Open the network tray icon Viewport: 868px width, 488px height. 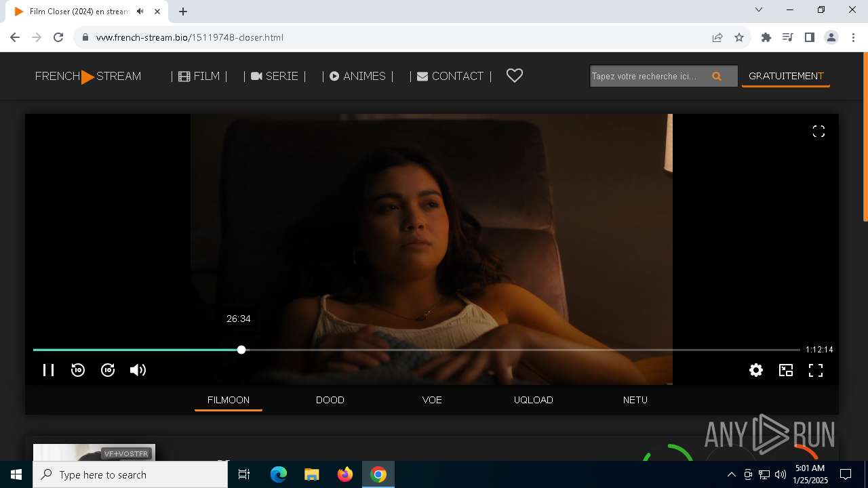point(764,474)
